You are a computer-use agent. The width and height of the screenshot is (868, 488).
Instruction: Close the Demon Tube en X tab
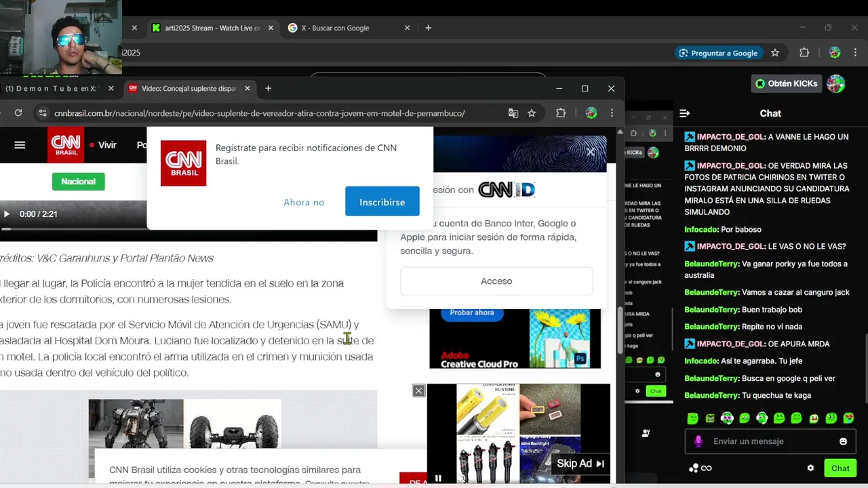(111, 89)
